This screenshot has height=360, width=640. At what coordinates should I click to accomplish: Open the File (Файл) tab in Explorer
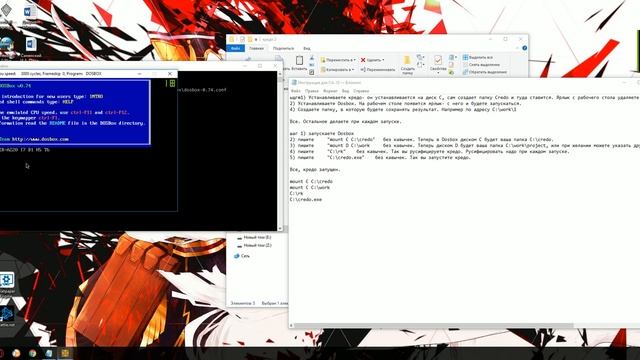[x=236, y=48]
